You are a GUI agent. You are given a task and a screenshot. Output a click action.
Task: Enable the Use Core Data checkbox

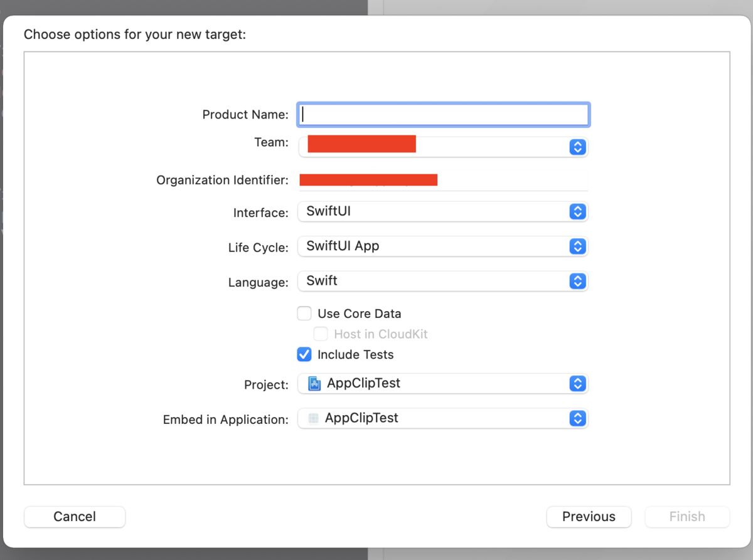tap(304, 314)
